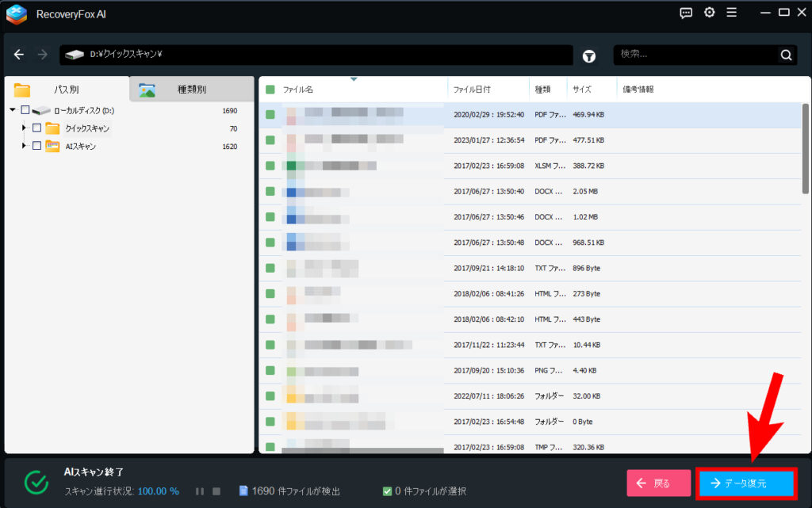Click the forward arrow navigation icon
This screenshot has height=508, width=812.
tap(42, 55)
